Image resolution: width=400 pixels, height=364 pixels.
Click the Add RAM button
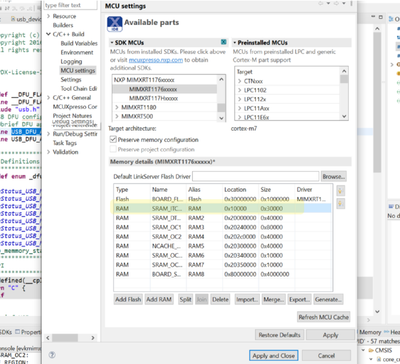point(159,299)
